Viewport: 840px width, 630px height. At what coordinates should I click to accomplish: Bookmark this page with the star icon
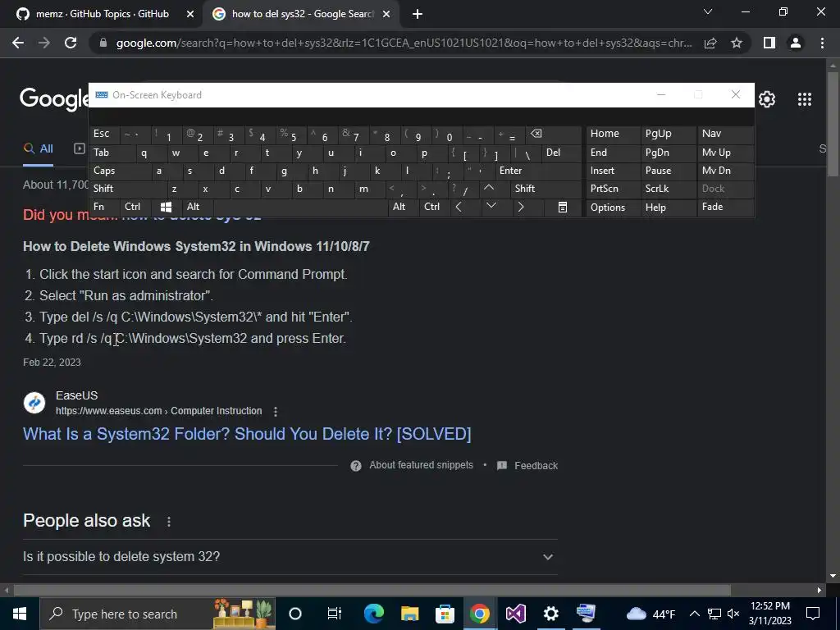point(737,43)
